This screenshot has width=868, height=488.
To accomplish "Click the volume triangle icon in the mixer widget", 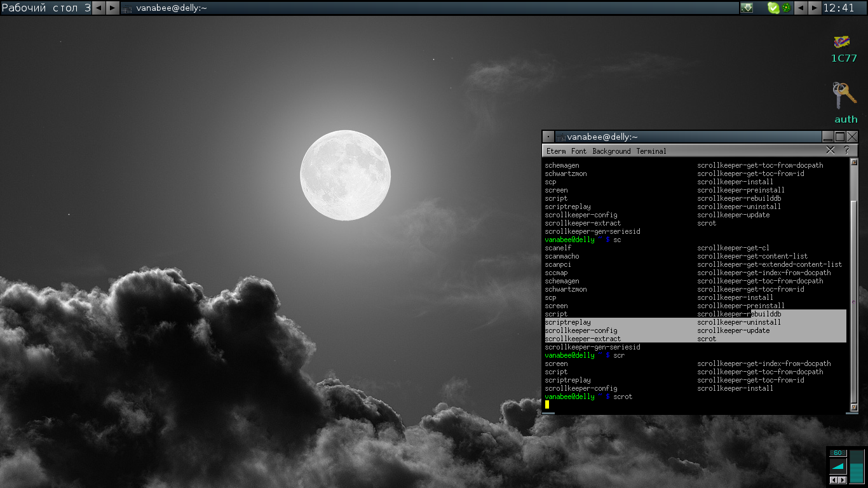I will click(x=838, y=466).
